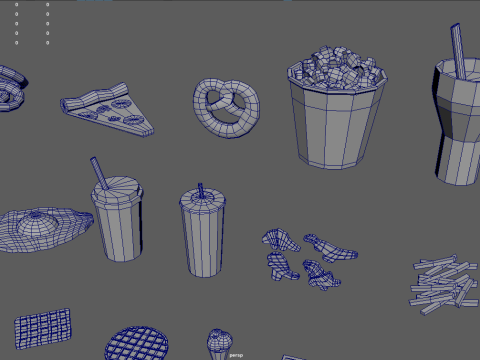Click the rolled crust of the pizza slice
480x360 pixels.
pos(95,97)
